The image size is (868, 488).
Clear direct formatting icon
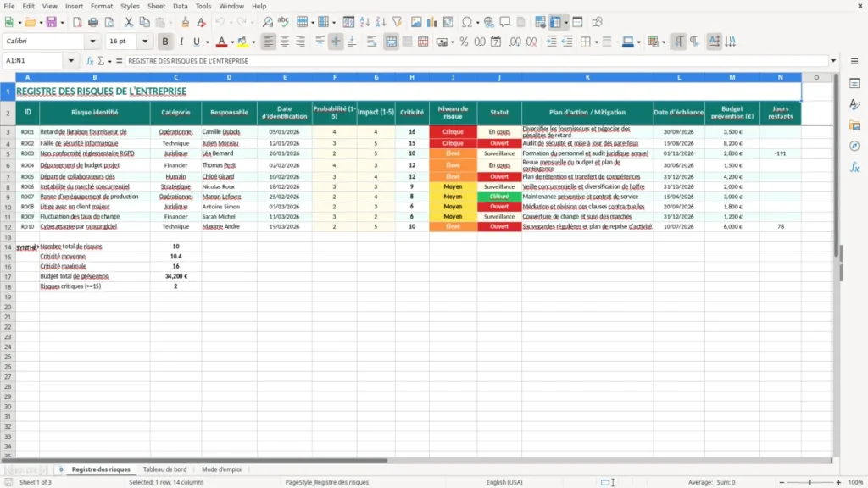coord(201,22)
